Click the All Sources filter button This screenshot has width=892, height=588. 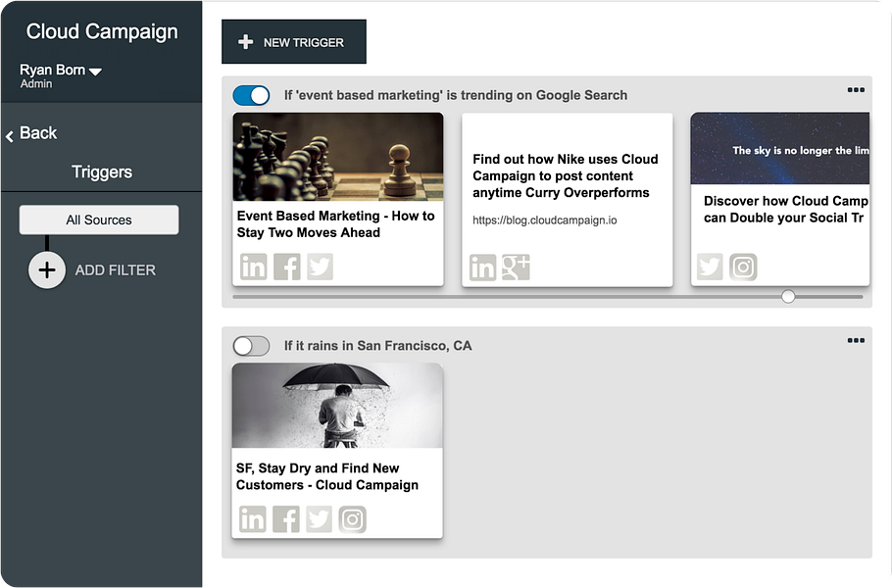(x=99, y=220)
